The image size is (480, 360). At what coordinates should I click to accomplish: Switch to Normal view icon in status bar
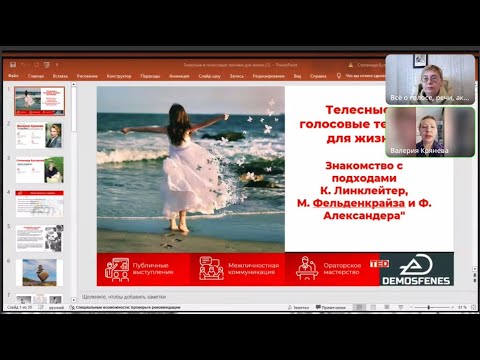click(359, 307)
